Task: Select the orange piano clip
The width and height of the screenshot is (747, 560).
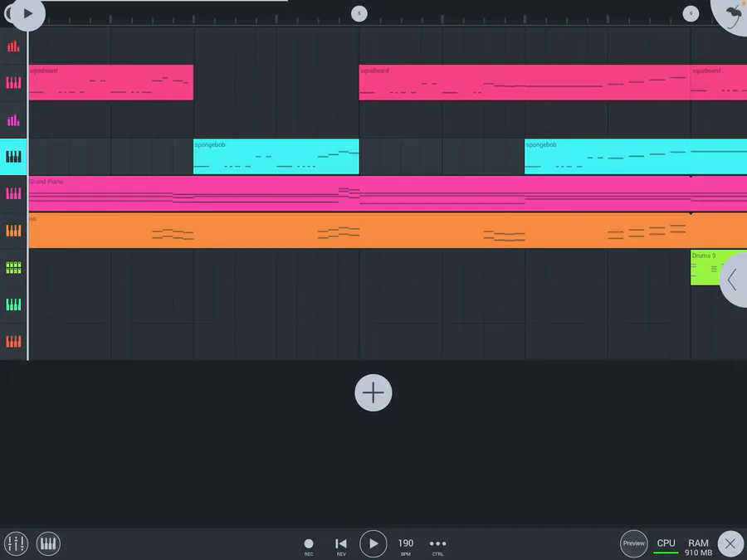Action: click(388, 231)
